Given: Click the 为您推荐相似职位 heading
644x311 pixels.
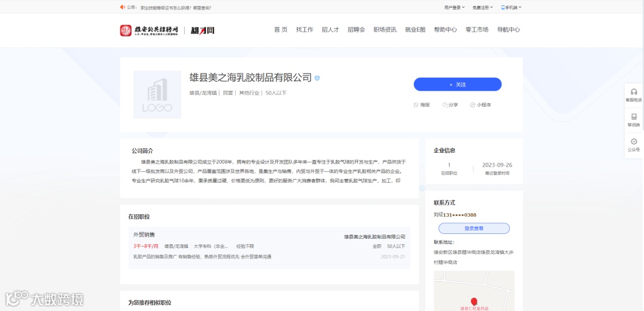Looking at the screenshot, I should point(150,303).
